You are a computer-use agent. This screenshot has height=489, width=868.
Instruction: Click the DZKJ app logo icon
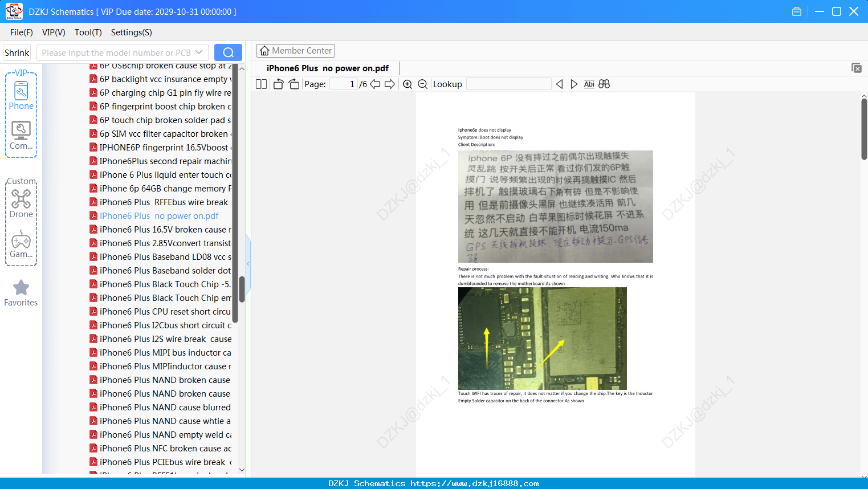point(14,11)
